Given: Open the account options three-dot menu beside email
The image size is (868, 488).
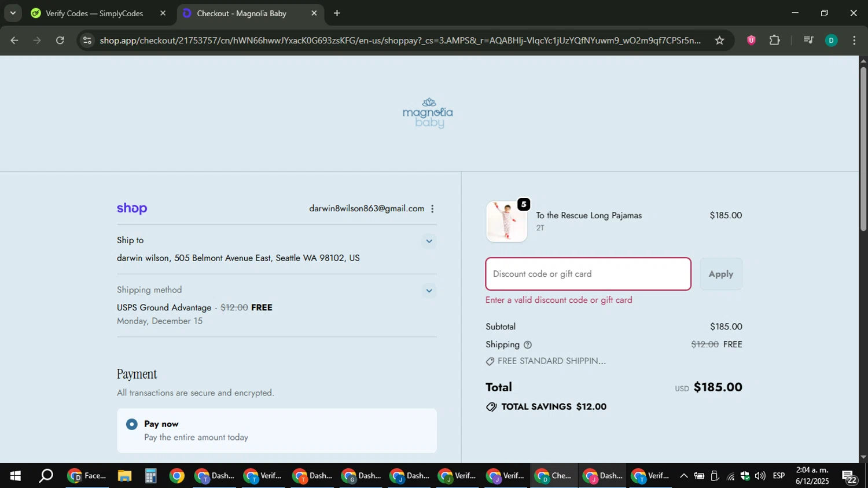Looking at the screenshot, I should coord(432,209).
